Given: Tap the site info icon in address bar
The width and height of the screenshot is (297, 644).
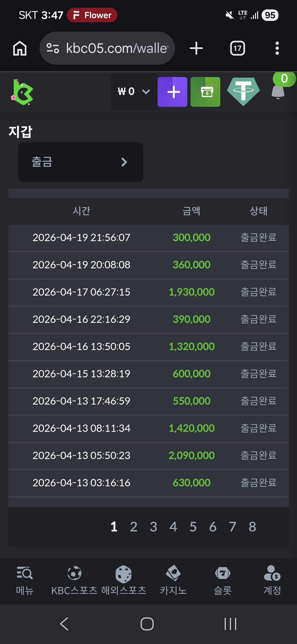Looking at the screenshot, I should 53,48.
